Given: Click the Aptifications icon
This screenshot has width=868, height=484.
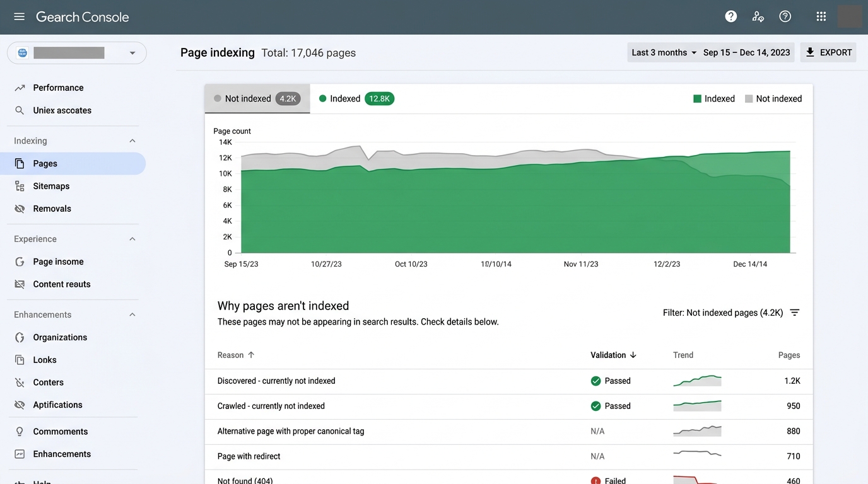Looking at the screenshot, I should [20, 405].
